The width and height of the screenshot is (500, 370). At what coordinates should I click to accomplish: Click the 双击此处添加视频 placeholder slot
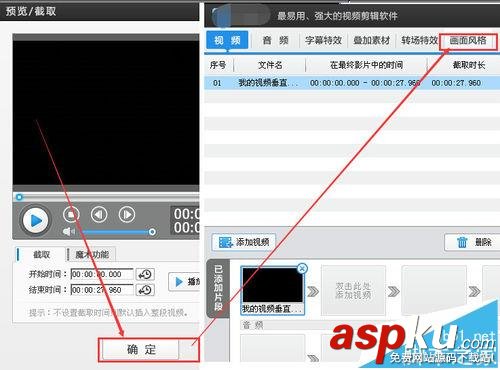pos(353,290)
